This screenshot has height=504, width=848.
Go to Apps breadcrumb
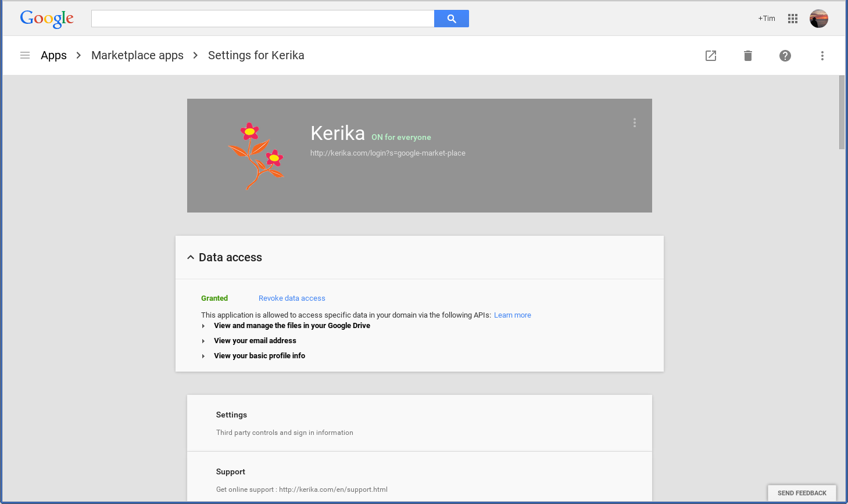53,55
